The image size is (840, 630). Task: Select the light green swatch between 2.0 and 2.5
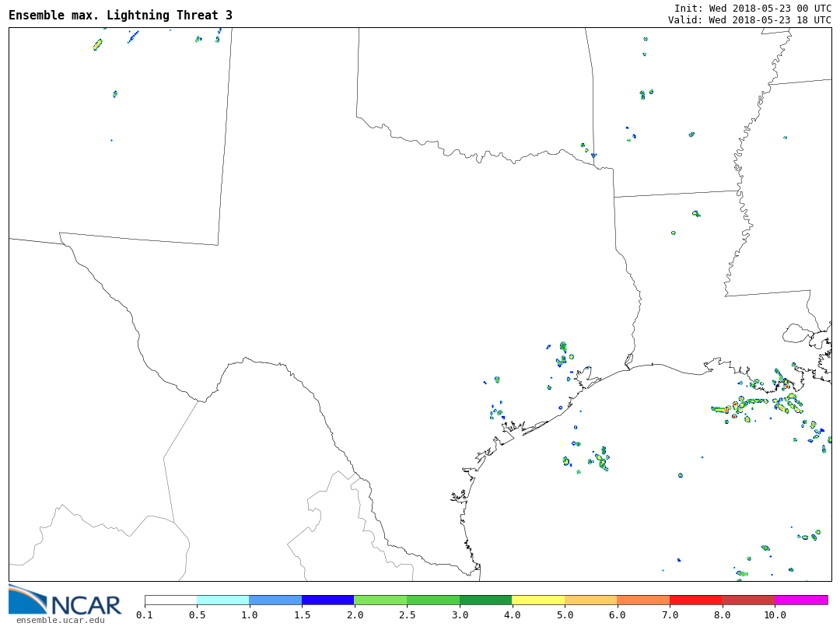pos(380,600)
